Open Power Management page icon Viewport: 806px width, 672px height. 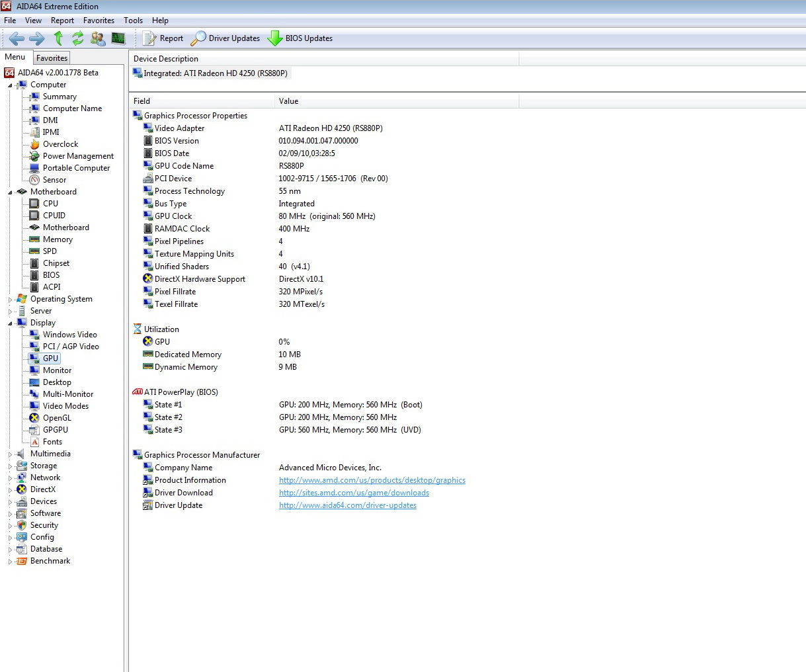[34, 156]
